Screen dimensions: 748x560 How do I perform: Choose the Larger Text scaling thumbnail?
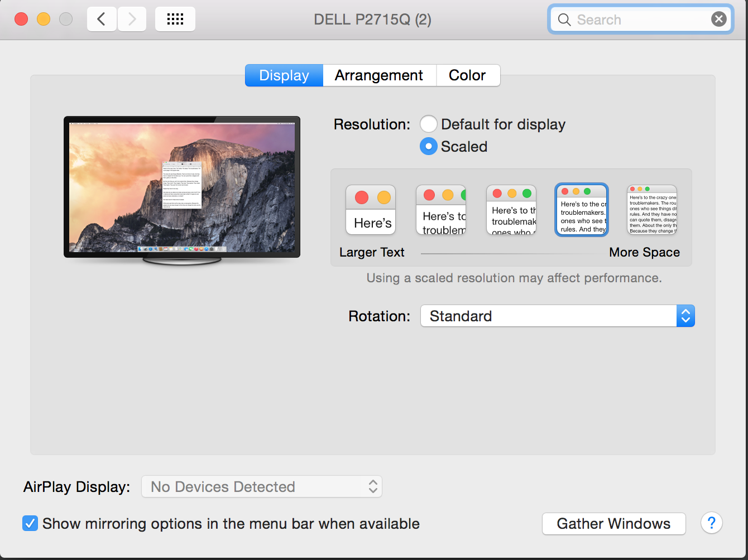(371, 210)
